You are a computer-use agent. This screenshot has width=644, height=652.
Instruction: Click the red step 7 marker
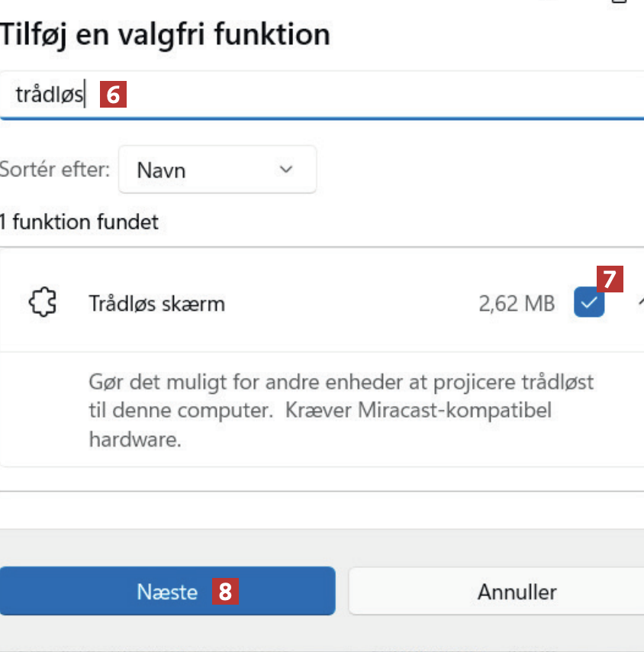click(610, 279)
